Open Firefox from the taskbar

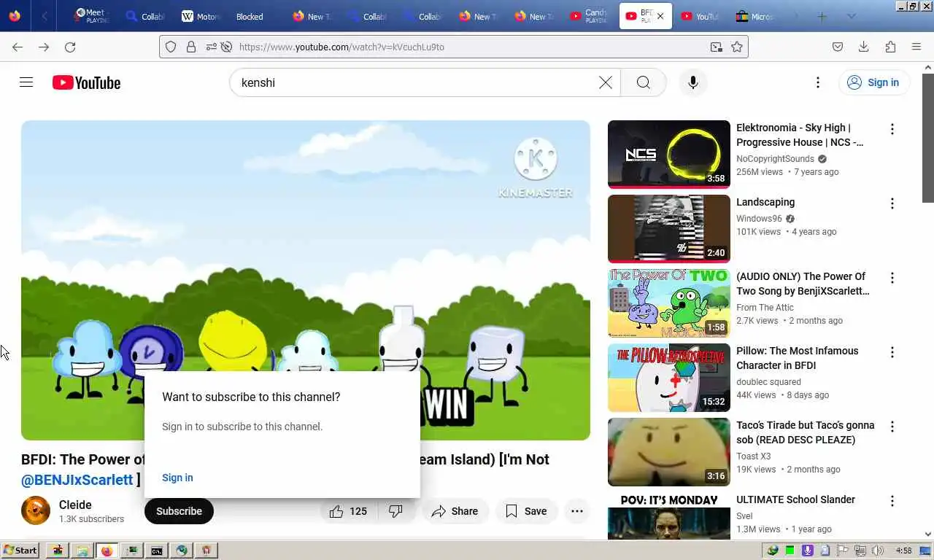[107, 551]
